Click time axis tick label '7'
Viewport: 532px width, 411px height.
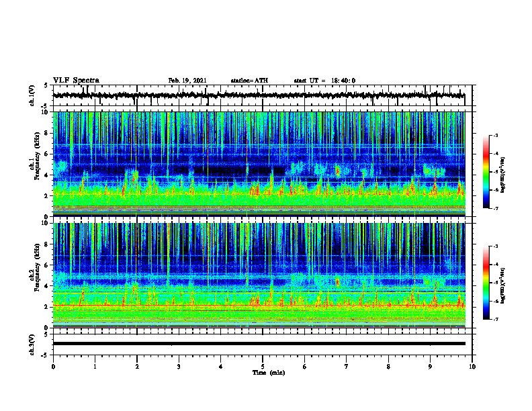347,367
